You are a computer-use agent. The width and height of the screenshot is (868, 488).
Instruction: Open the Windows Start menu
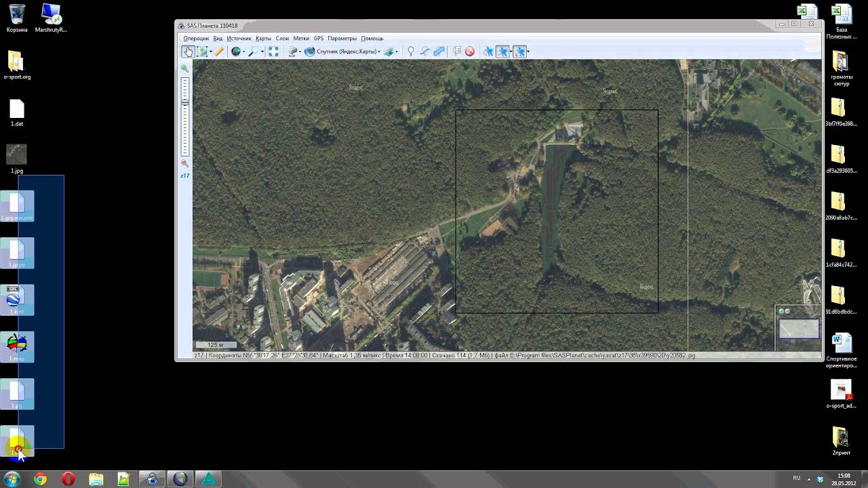(x=12, y=479)
